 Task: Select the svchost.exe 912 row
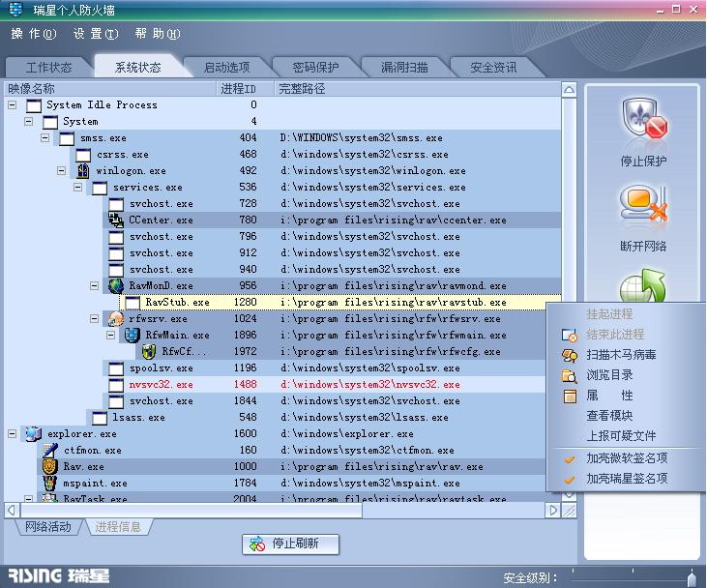click(332, 253)
